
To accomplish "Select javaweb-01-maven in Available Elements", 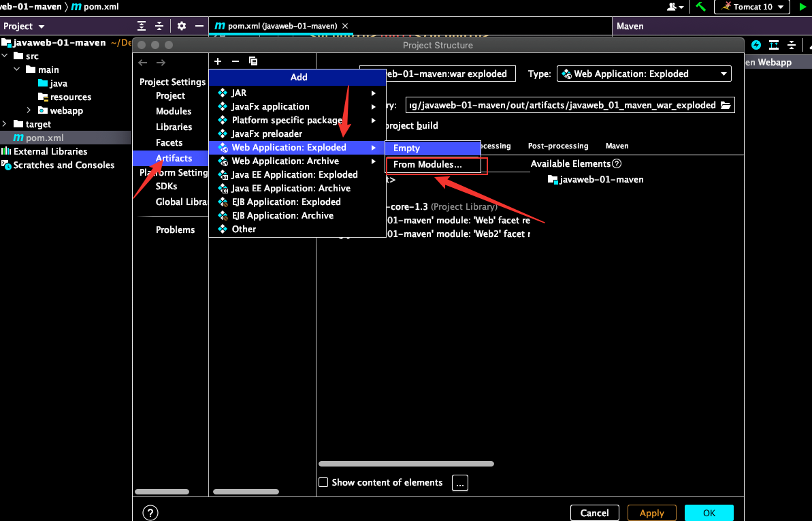I will [x=596, y=179].
